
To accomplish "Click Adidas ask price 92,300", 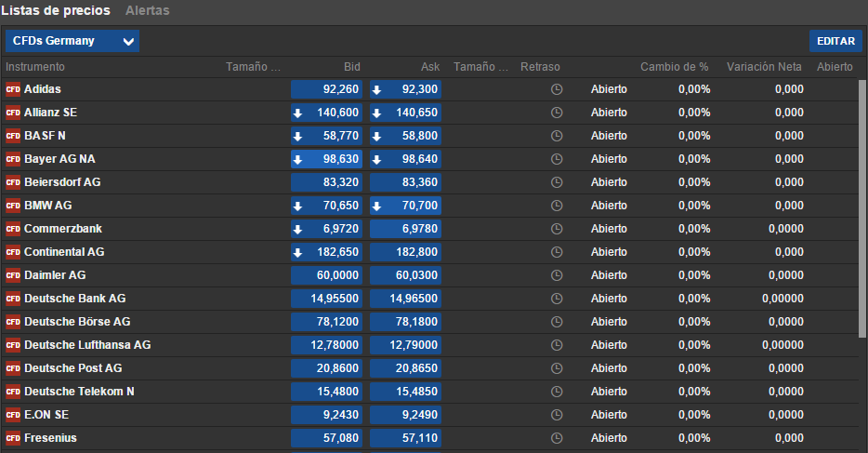I will [x=405, y=89].
